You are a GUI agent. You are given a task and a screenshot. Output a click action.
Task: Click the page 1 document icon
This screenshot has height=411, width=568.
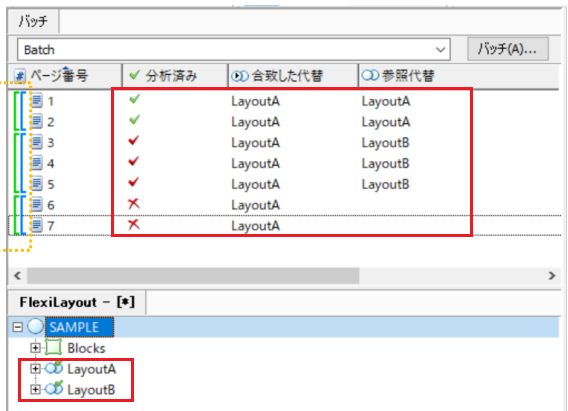coord(36,100)
